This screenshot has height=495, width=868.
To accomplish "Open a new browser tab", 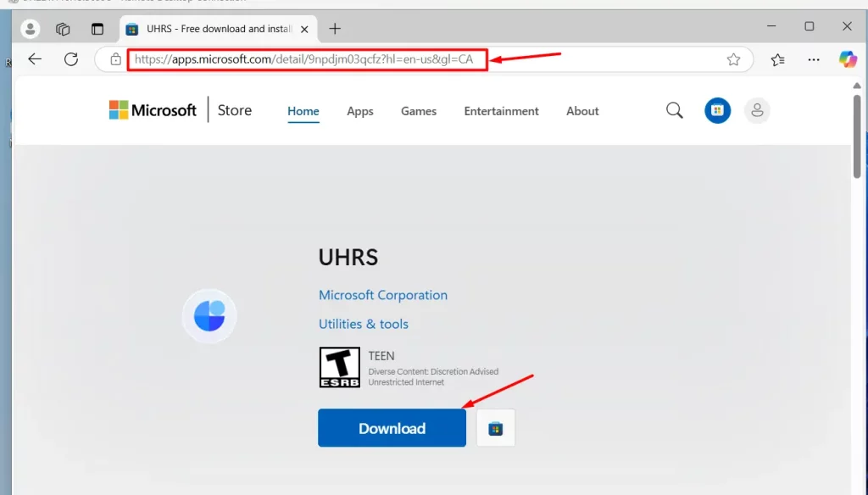I will click(x=335, y=29).
